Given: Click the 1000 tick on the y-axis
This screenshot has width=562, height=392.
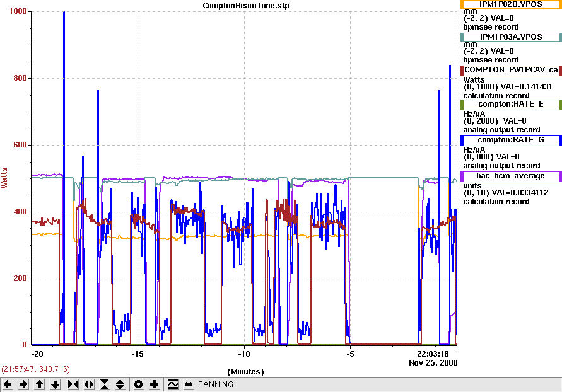Looking at the screenshot, I should [x=18, y=11].
